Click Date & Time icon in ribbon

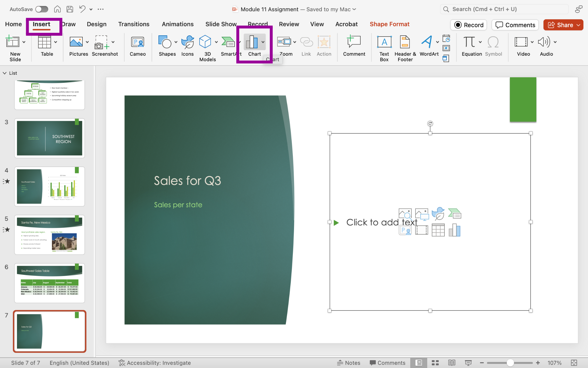(x=446, y=38)
